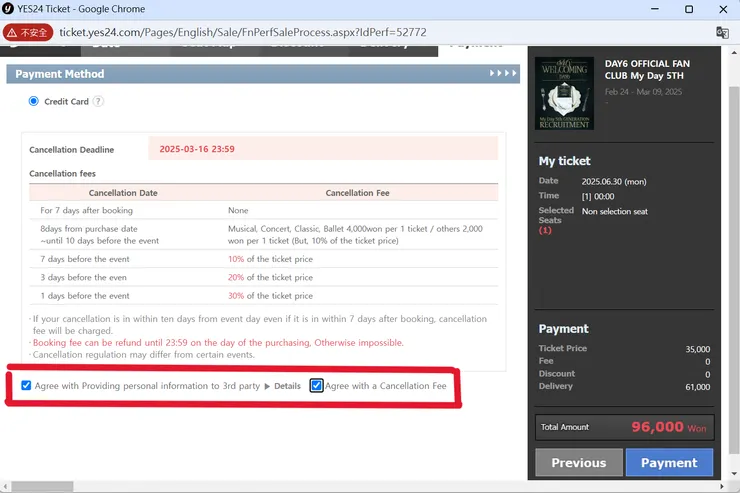740x493 pixels.
Task: Click the DAY6 OFFICIAL FAN CLUB title
Action: coord(647,69)
